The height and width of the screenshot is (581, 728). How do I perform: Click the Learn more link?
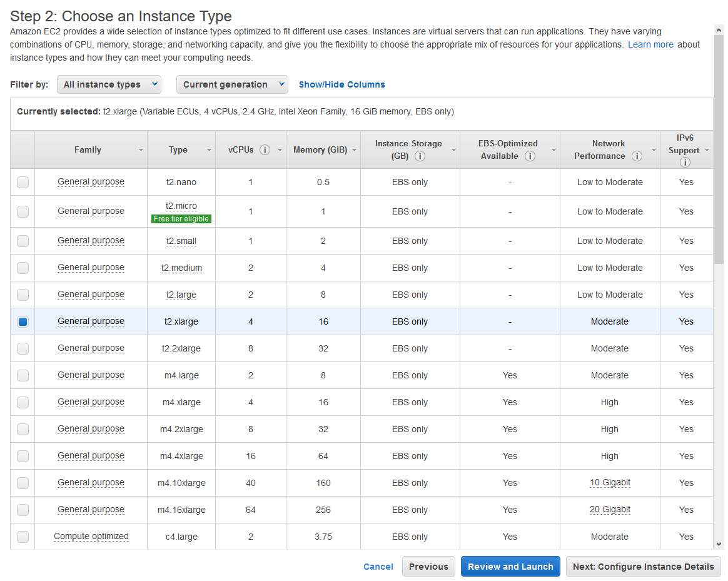(650, 44)
